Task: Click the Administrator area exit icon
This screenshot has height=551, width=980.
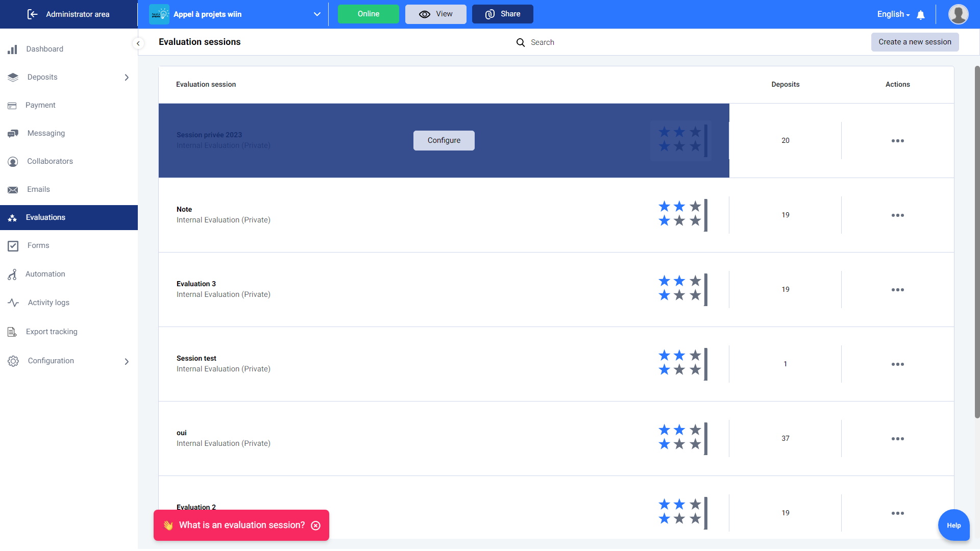Action: [33, 14]
